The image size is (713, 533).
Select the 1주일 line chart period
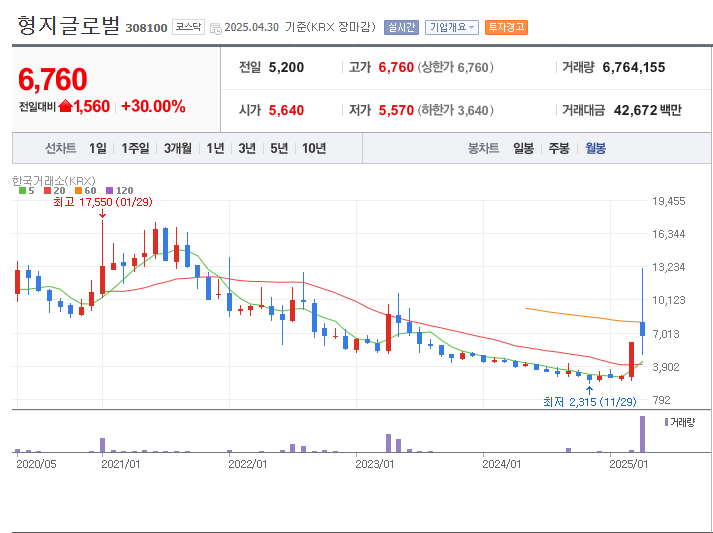coord(135,148)
